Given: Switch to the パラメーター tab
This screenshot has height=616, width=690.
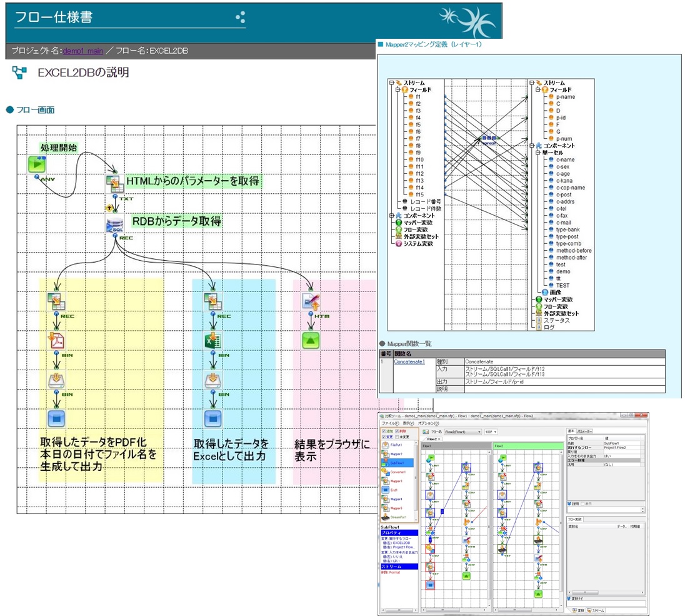Looking at the screenshot, I should pos(585,431).
